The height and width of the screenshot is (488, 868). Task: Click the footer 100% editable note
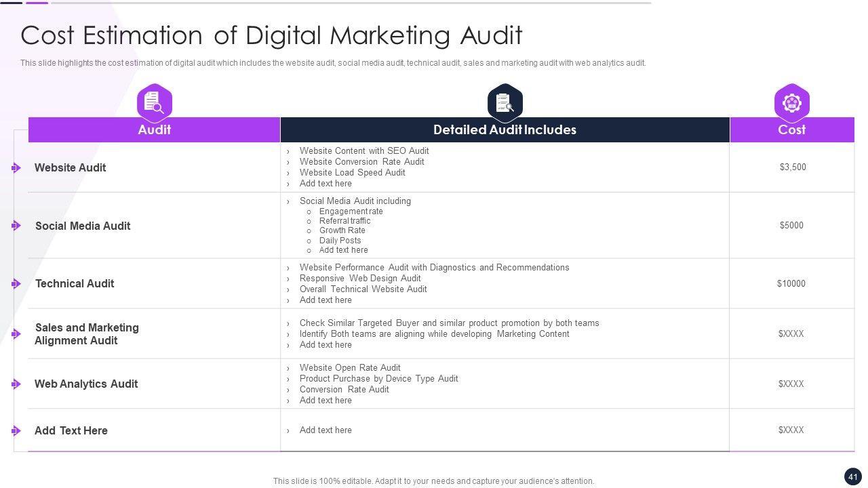(x=433, y=481)
